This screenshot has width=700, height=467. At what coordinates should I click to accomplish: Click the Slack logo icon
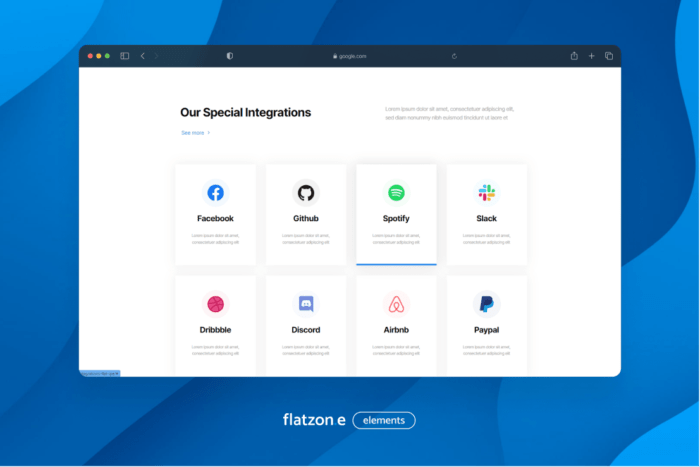(486, 192)
